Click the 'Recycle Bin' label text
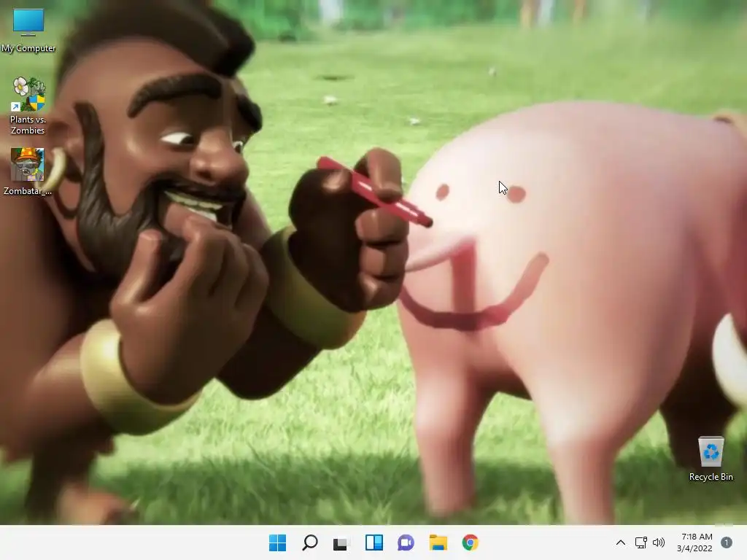 tap(711, 477)
